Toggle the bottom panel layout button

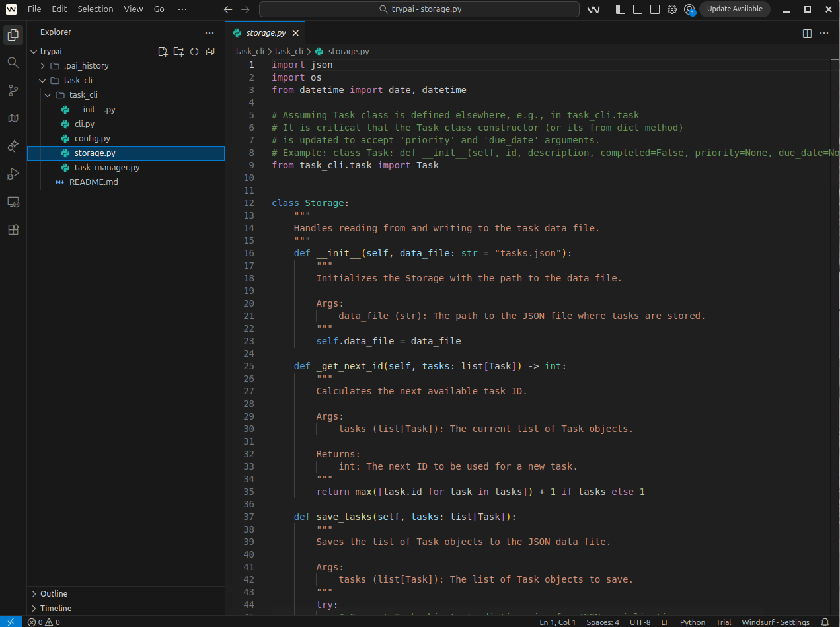(x=637, y=9)
